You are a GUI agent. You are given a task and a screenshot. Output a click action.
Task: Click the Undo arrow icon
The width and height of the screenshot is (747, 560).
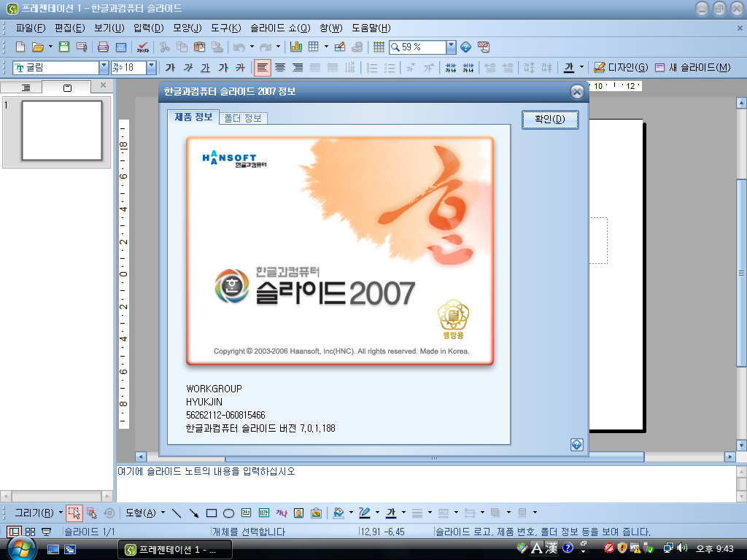(x=239, y=47)
